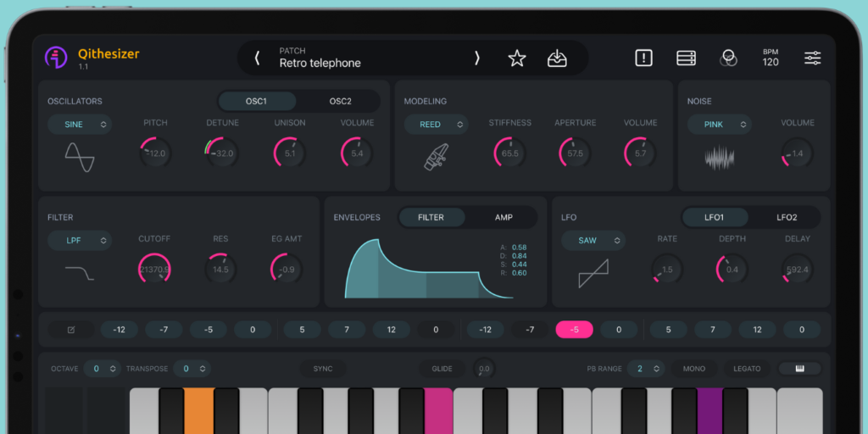Change the TRANSPOSE stepper value
868x434 pixels.
(192, 369)
